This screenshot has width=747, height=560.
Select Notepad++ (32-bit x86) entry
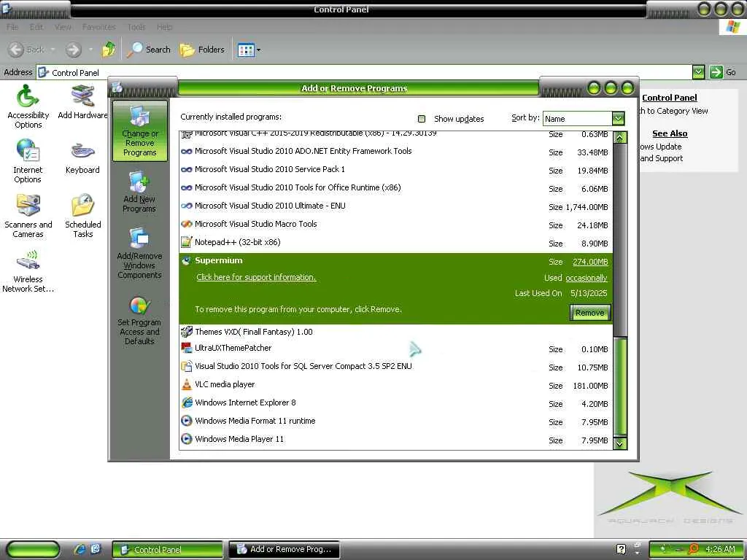click(396, 243)
